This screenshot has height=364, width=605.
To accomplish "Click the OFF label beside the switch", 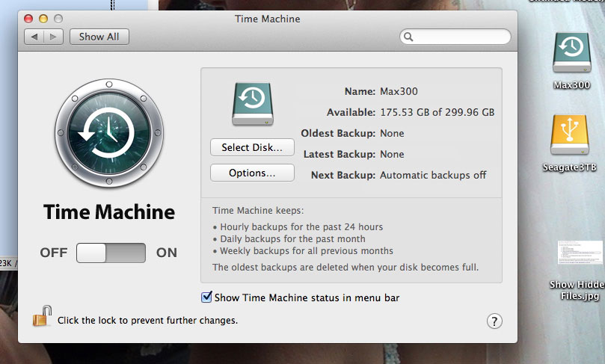I will [x=54, y=253].
